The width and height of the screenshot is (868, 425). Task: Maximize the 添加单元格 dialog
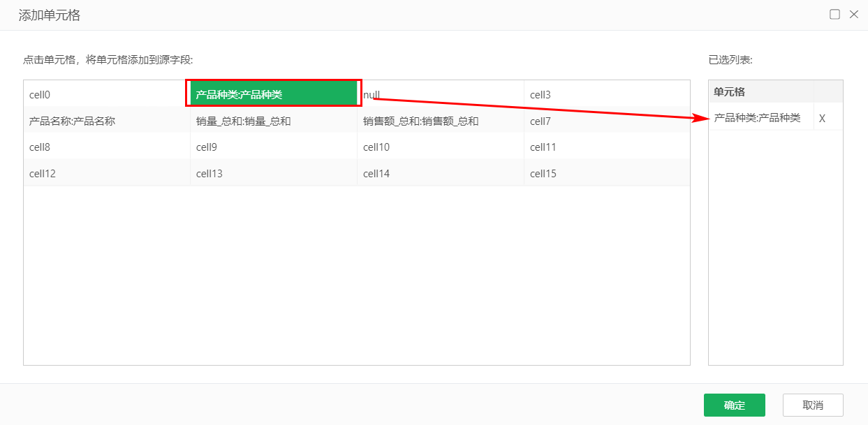(x=834, y=15)
